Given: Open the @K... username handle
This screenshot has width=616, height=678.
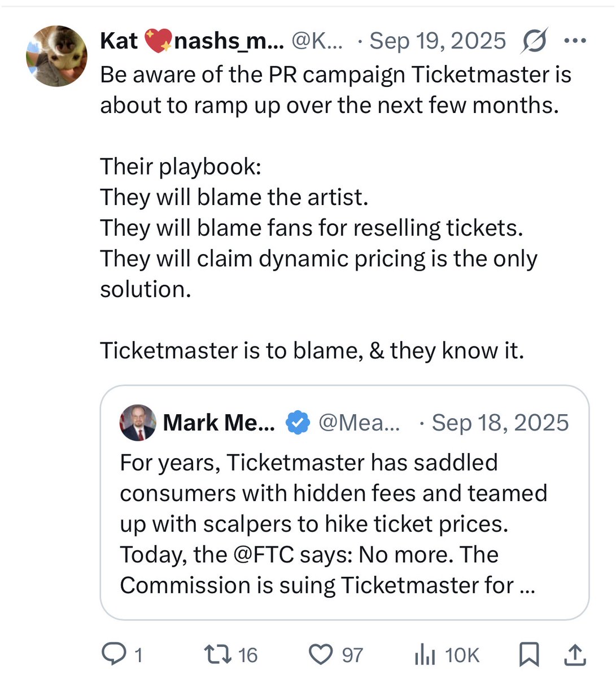Looking at the screenshot, I should point(317,41).
